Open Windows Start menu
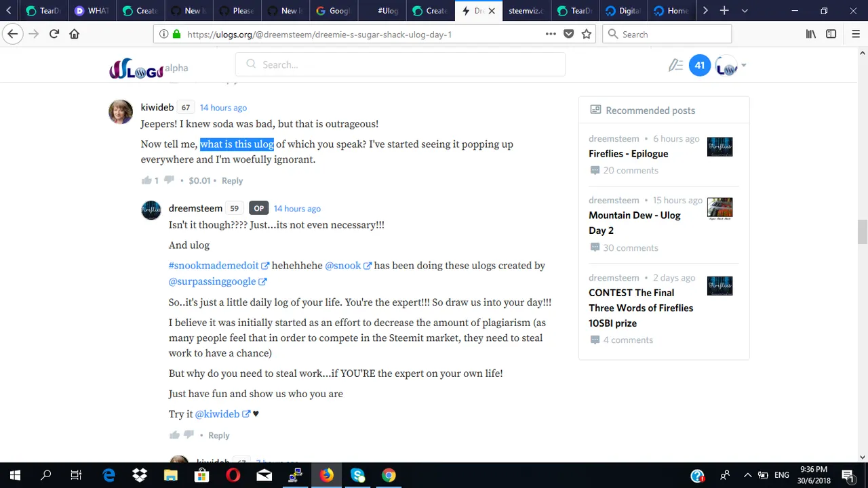The width and height of the screenshot is (868, 488). click(15, 475)
